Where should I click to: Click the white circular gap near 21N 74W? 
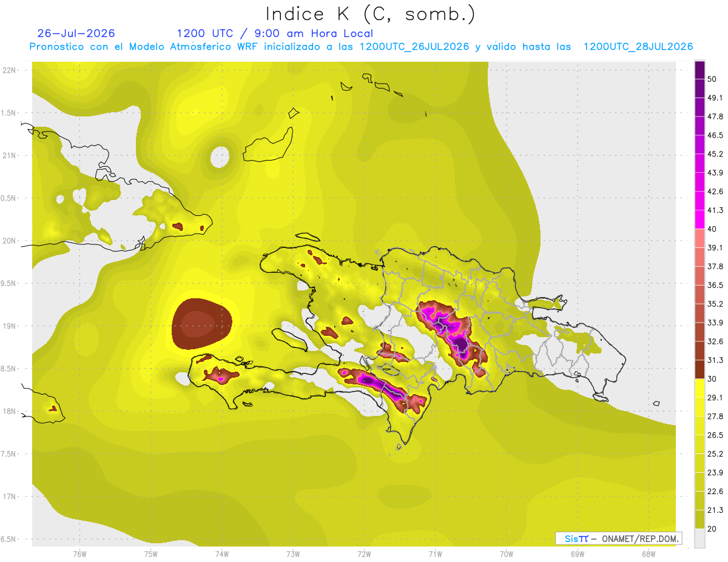pyautogui.click(x=220, y=158)
